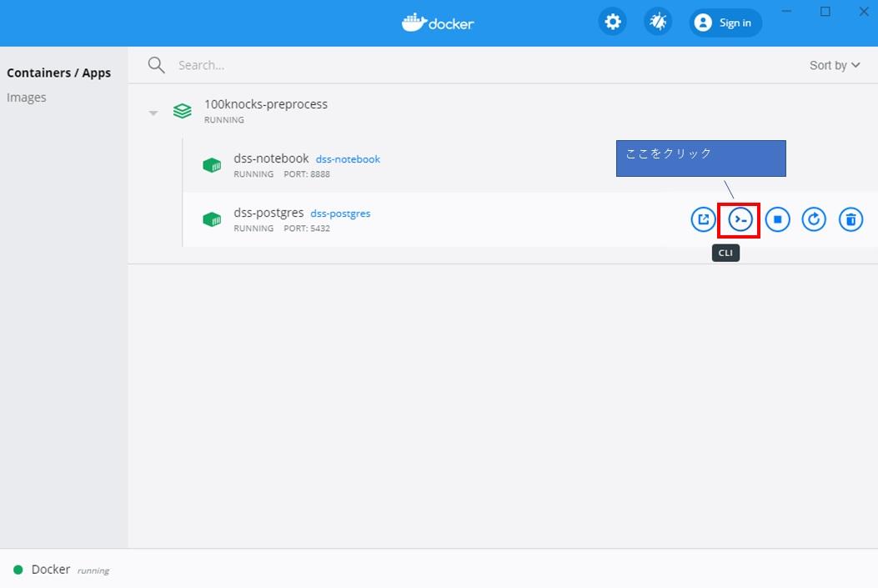Click PORT: 8888 for dss-notebook
The image size is (878, 588).
307,174
